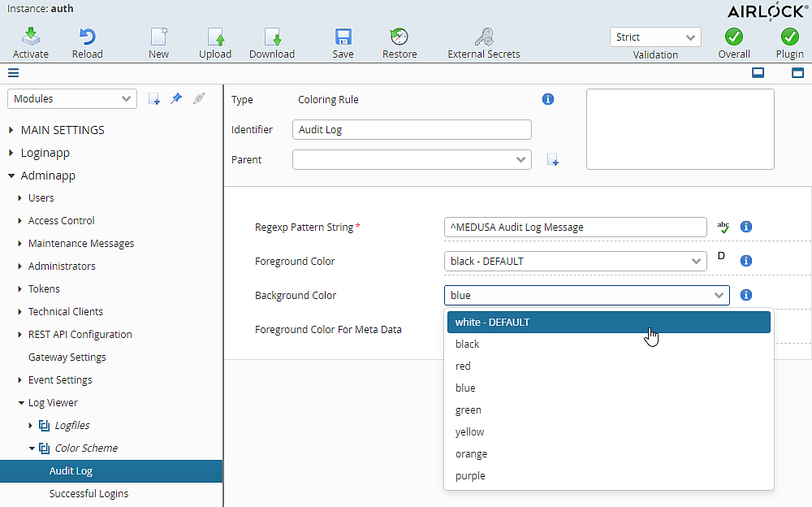The height and width of the screenshot is (507, 812).
Task: Click the Plugin validation status icon
Action: (790, 37)
